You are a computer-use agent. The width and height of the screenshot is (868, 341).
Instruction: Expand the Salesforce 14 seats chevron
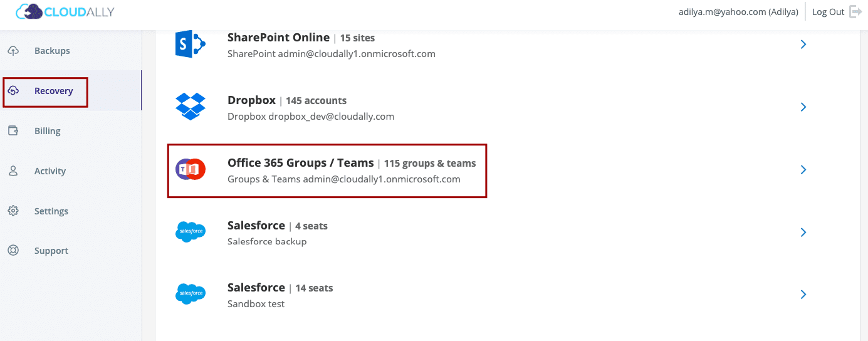803,295
